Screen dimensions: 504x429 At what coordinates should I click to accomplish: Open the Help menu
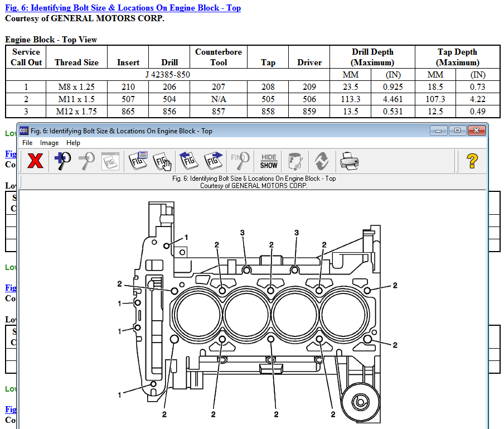[x=73, y=143]
